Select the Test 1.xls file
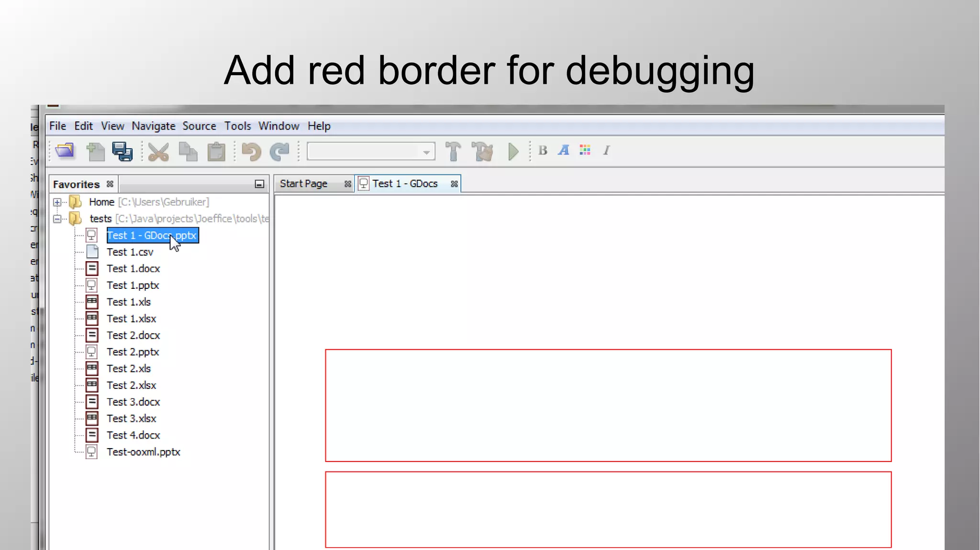980x550 pixels. point(128,302)
